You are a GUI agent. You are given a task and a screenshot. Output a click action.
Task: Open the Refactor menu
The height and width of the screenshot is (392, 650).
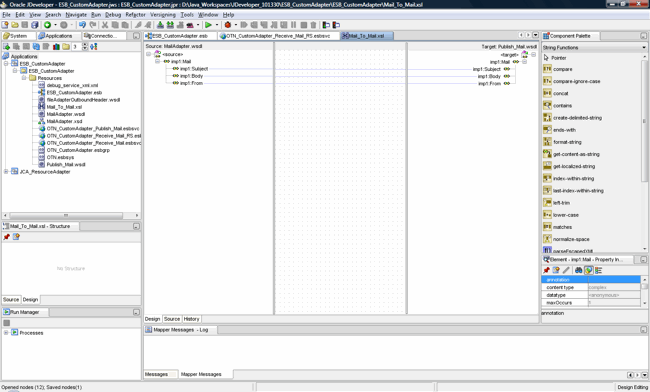coord(136,15)
